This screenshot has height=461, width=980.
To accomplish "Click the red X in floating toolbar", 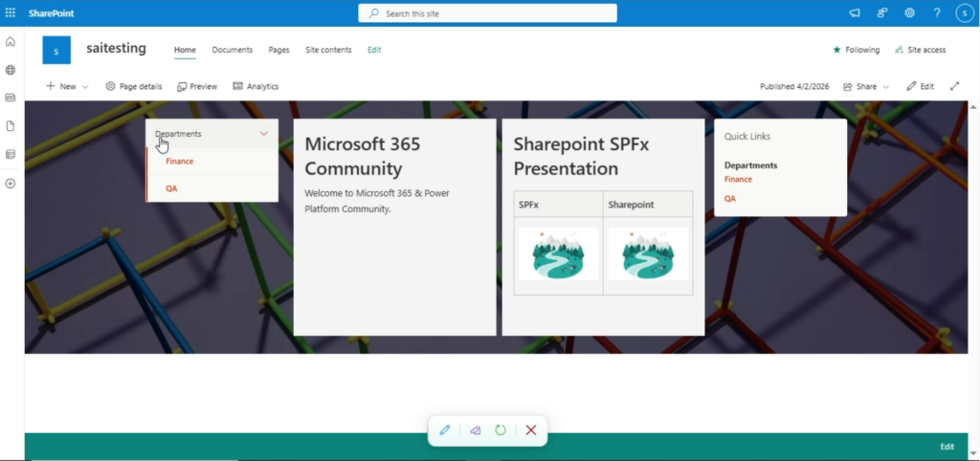I will (x=531, y=430).
